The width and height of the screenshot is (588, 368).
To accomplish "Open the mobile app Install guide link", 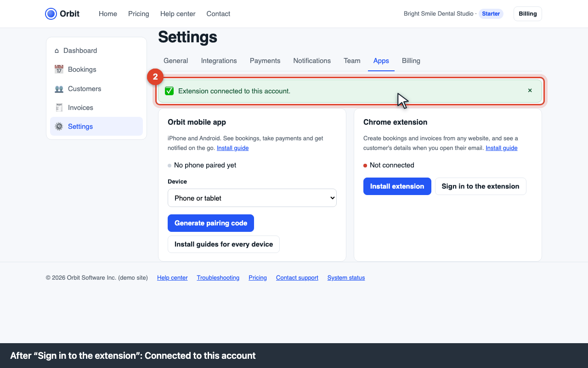I will coord(233,148).
